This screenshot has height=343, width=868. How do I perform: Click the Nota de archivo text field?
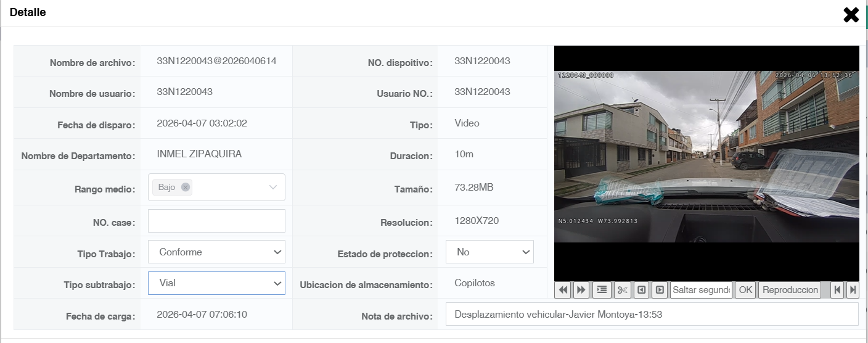[652, 314]
